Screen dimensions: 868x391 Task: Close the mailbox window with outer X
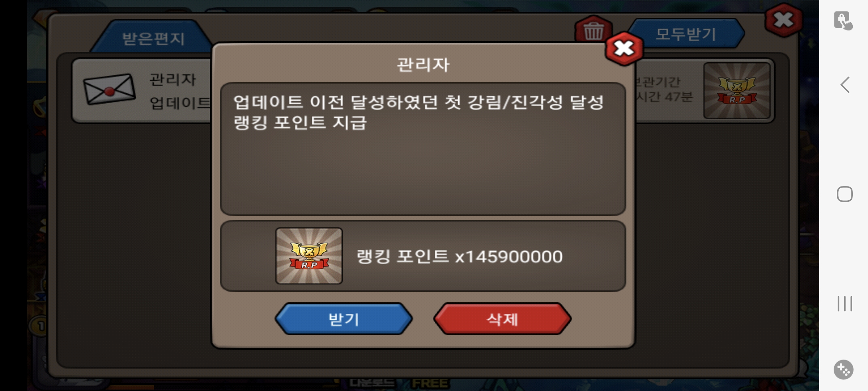(x=784, y=20)
